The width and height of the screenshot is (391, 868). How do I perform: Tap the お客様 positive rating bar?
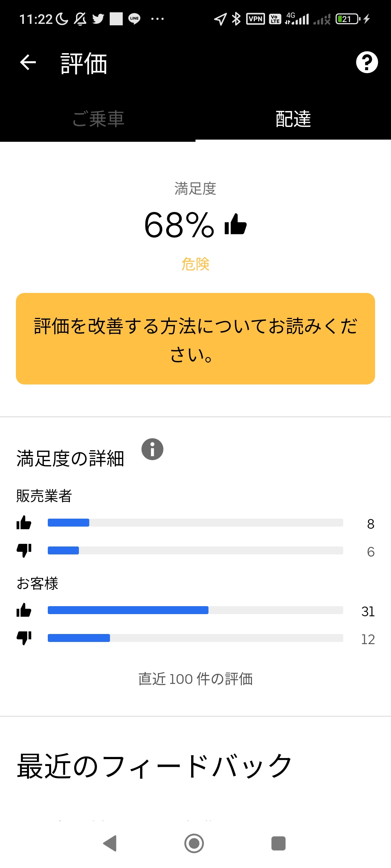pos(195,610)
